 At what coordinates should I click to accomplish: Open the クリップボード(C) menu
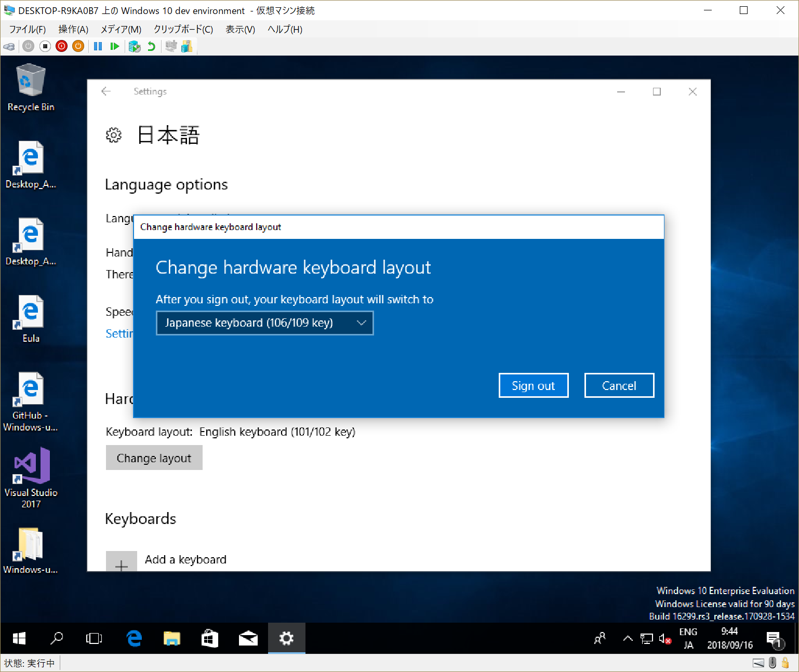tap(183, 30)
